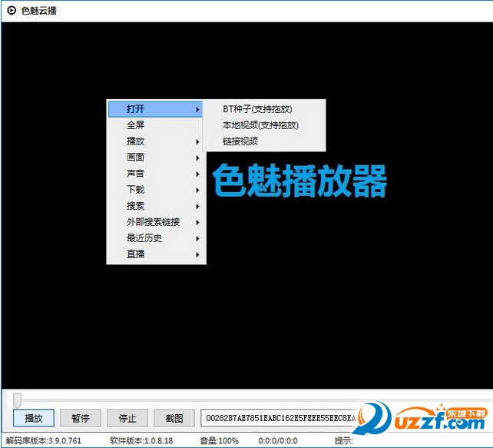
Task: Click the 暂停 button
Action: (x=81, y=418)
